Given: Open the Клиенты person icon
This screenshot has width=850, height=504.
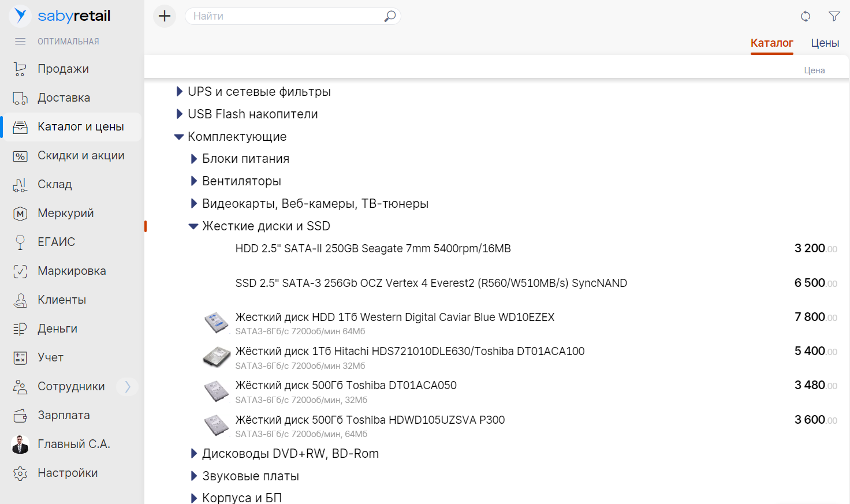Looking at the screenshot, I should tap(20, 300).
